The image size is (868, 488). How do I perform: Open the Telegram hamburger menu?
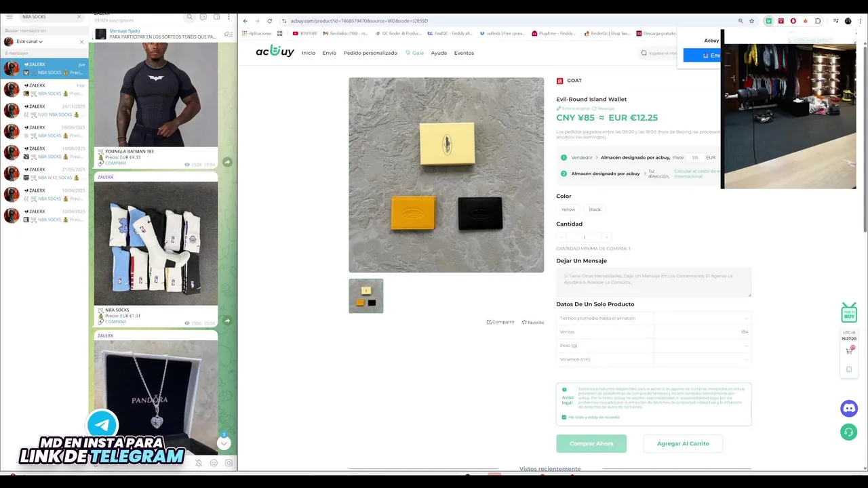[x=9, y=17]
